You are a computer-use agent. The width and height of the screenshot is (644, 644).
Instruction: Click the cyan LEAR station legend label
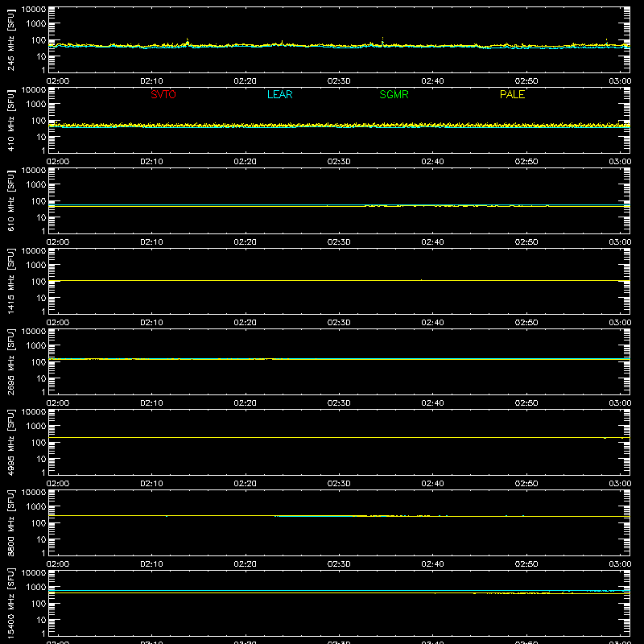pos(279,94)
